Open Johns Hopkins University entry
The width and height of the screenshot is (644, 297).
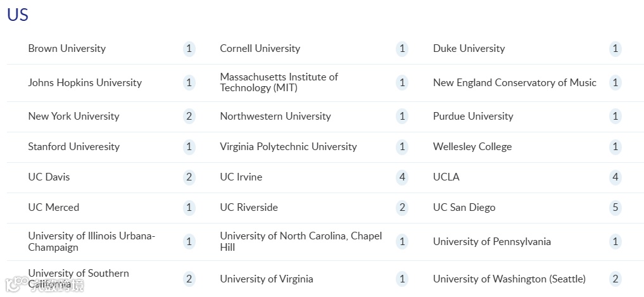(85, 82)
